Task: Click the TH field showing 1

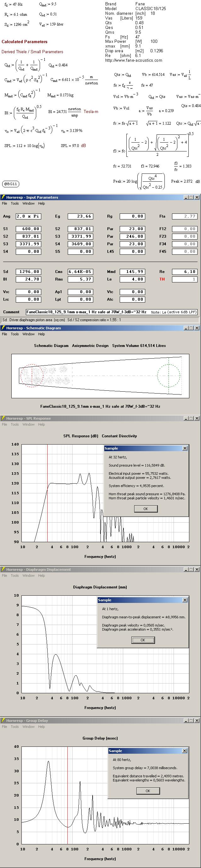Action: pos(185,279)
